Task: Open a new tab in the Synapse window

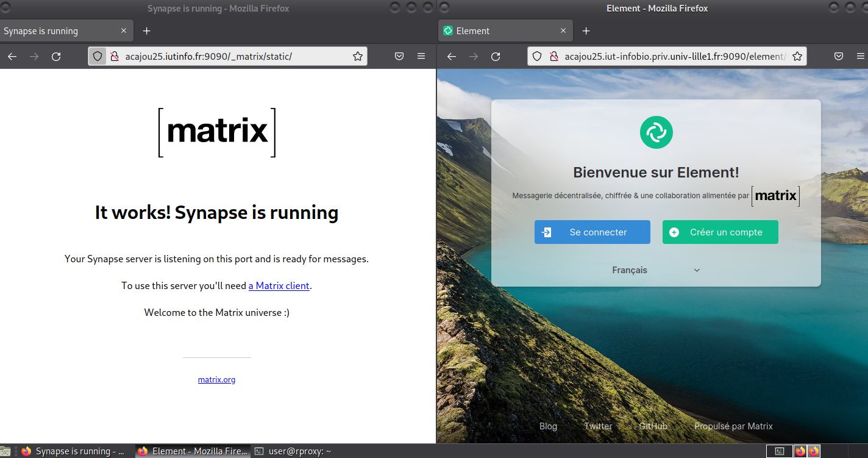Action: click(x=146, y=30)
